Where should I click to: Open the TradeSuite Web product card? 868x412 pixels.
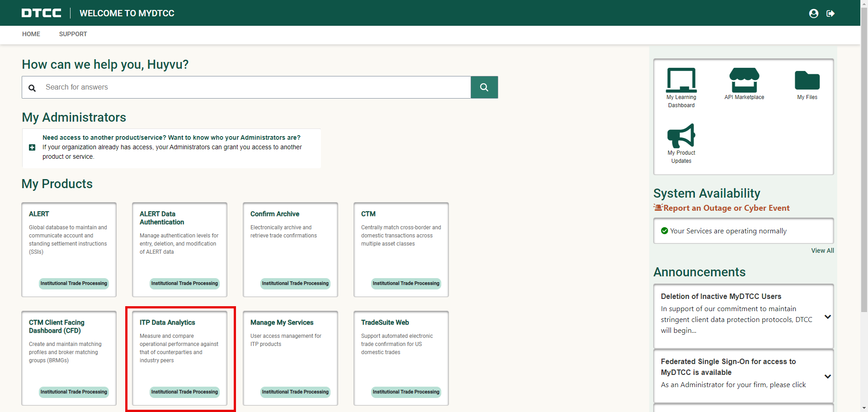(x=401, y=358)
